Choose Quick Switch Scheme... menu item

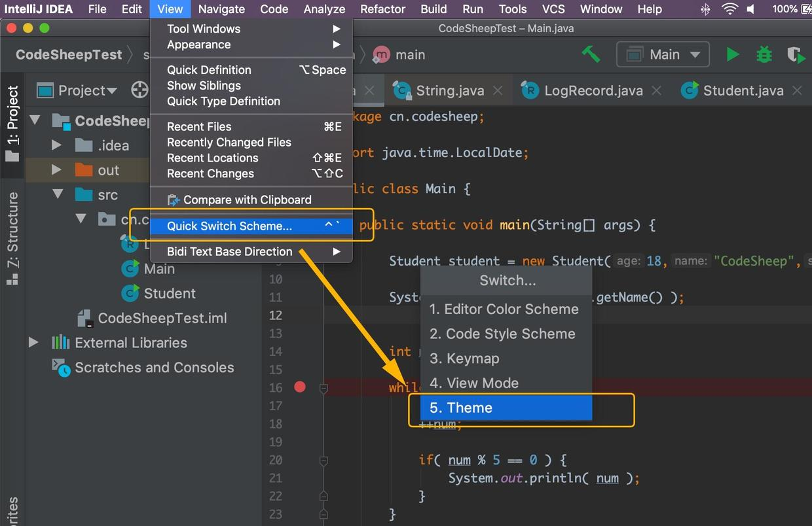click(x=251, y=226)
